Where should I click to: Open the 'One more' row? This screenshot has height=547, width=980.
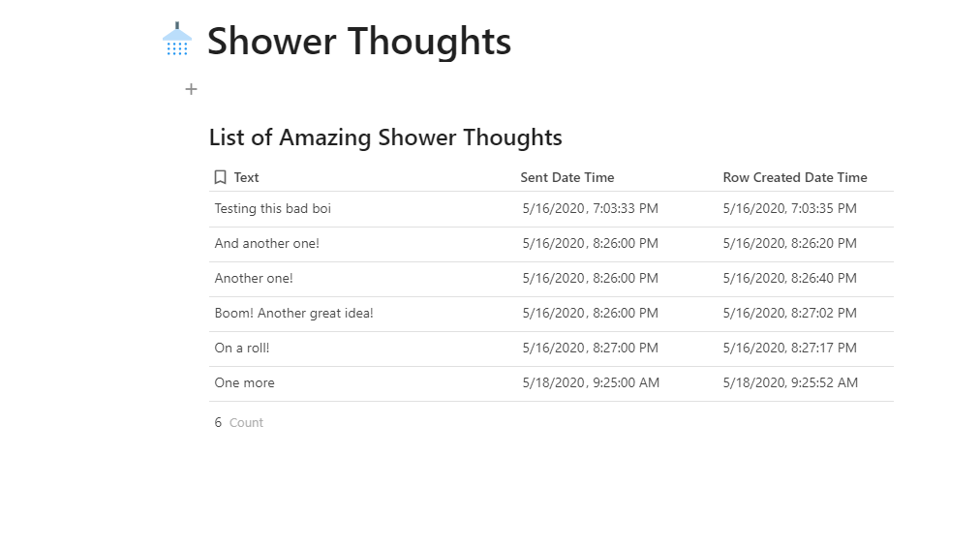(x=245, y=382)
